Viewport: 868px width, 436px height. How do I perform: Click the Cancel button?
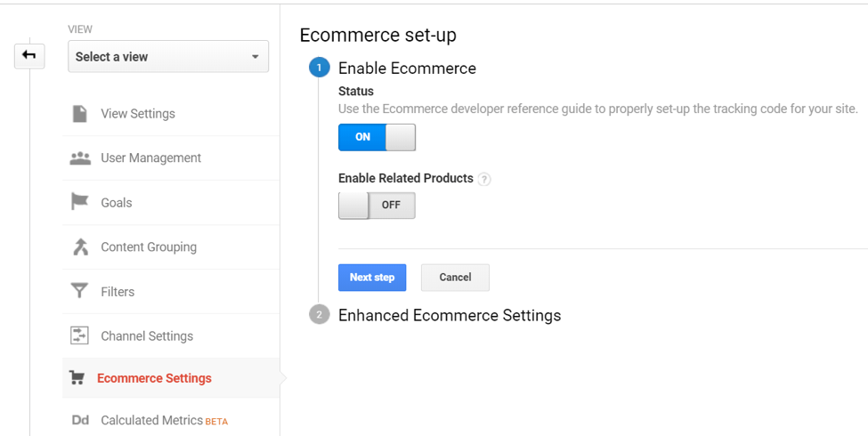pyautogui.click(x=455, y=278)
